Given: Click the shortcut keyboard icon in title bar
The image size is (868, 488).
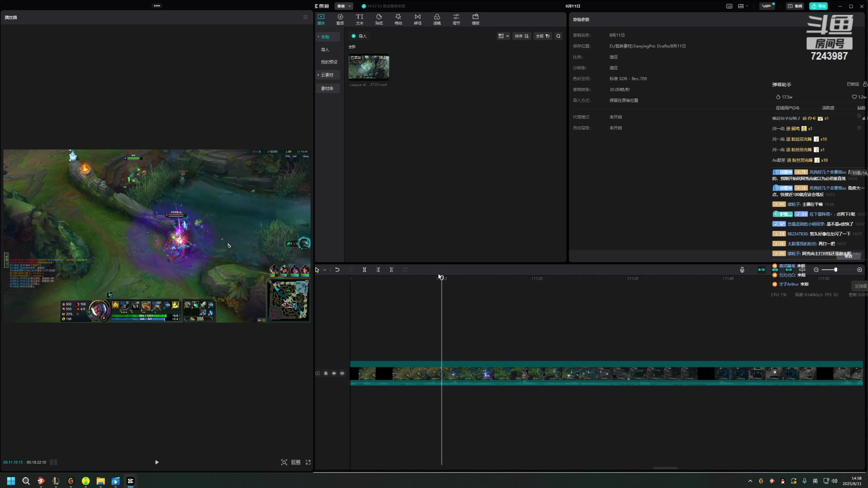Looking at the screenshot, I should coord(729,6).
